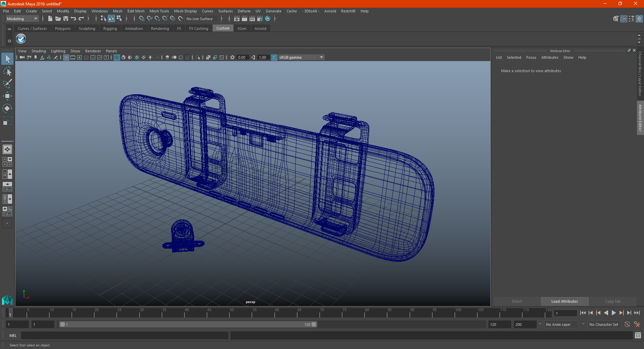
Task: Enable snap to points magnet icon
Action: click(x=157, y=19)
